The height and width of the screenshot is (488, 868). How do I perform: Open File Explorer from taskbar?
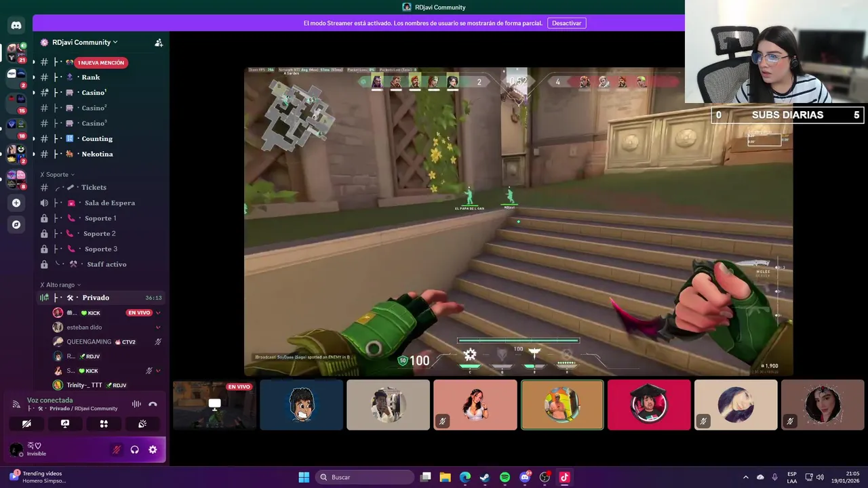(445, 477)
